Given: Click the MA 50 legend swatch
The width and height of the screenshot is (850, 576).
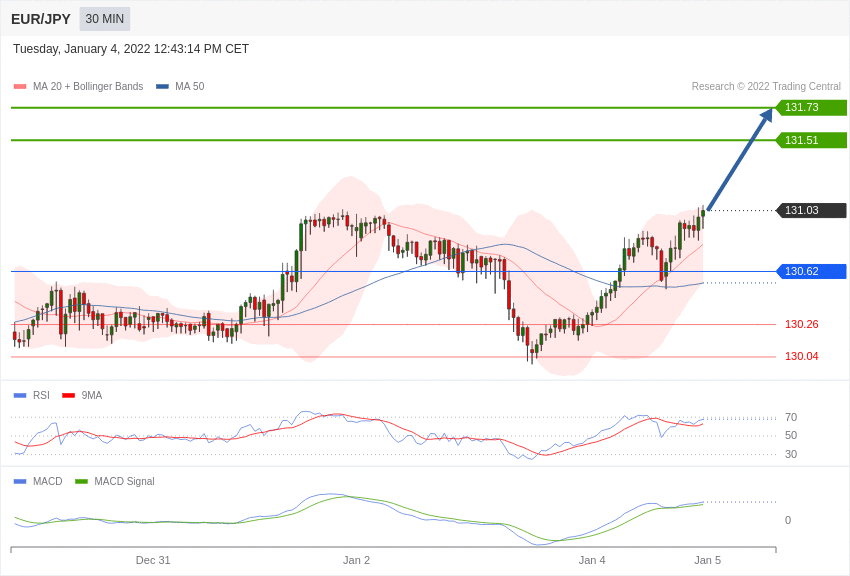Looking at the screenshot, I should coord(162,86).
